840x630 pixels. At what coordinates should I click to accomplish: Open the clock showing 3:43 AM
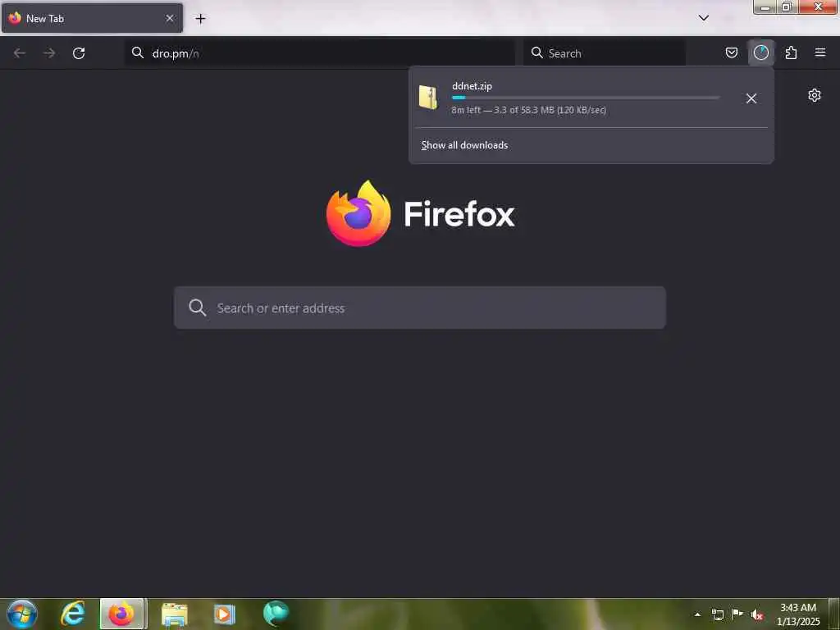tap(798, 614)
